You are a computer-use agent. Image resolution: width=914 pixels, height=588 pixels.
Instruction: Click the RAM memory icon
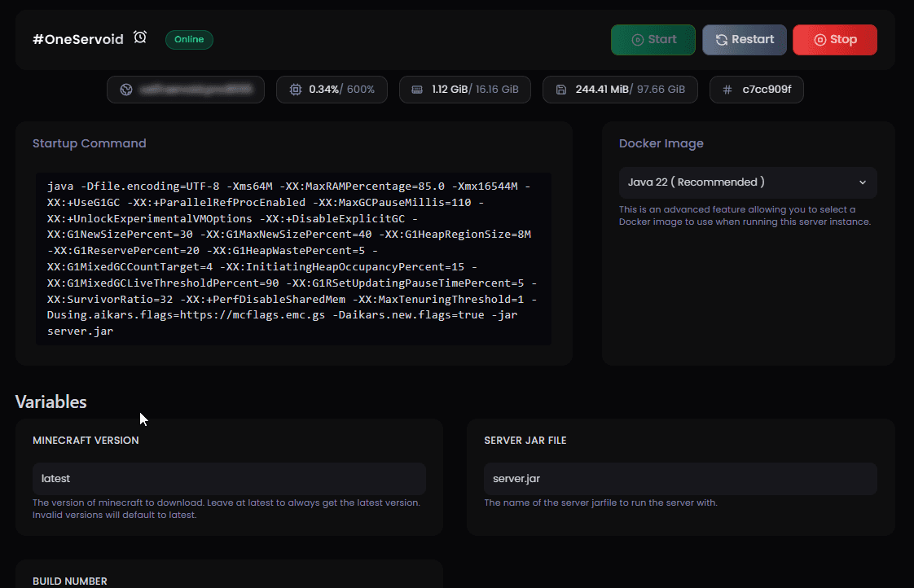click(417, 90)
